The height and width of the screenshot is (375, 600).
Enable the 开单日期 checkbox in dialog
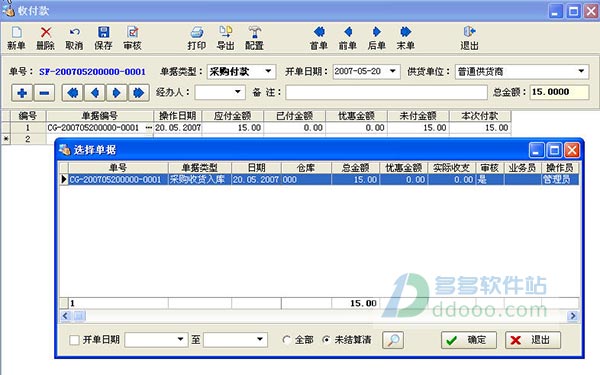click(75, 340)
